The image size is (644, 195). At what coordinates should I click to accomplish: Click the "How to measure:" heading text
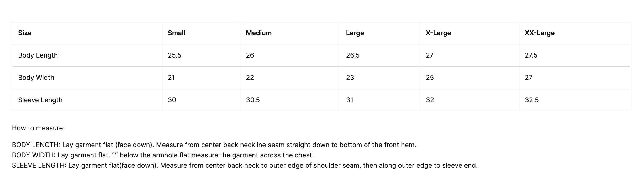point(38,128)
